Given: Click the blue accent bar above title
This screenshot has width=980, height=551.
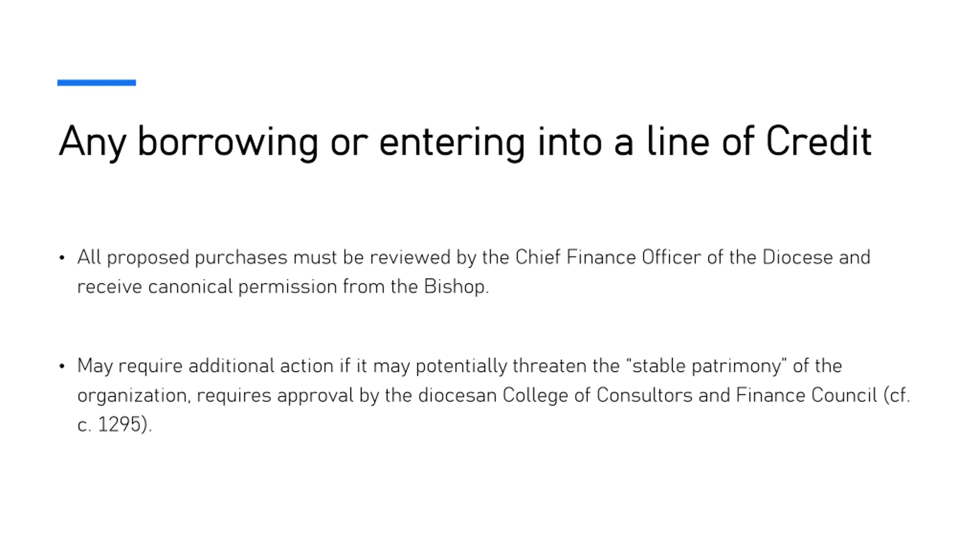Looking at the screenshot, I should pos(96,83).
